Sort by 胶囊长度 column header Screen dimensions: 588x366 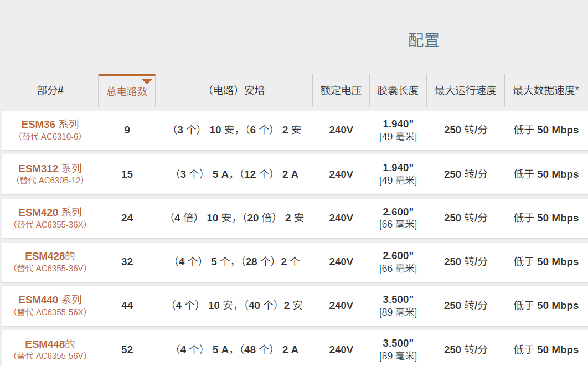click(x=398, y=90)
